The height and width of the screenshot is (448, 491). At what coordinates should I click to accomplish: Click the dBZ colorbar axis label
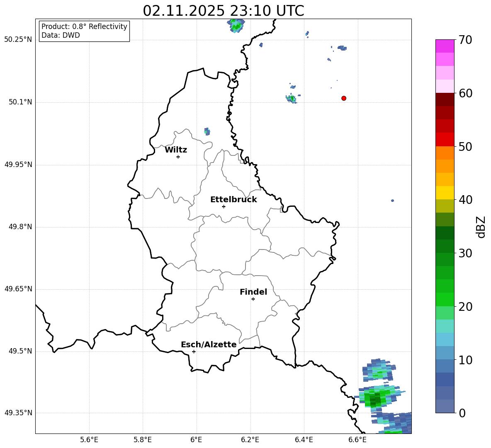tap(481, 227)
